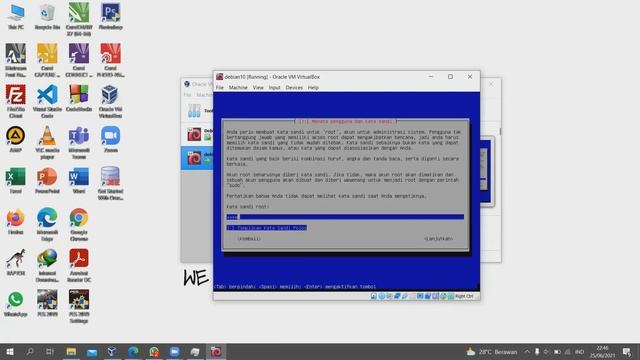This screenshot has height=360, width=640.
Task: Open the View menu
Action: point(258,88)
